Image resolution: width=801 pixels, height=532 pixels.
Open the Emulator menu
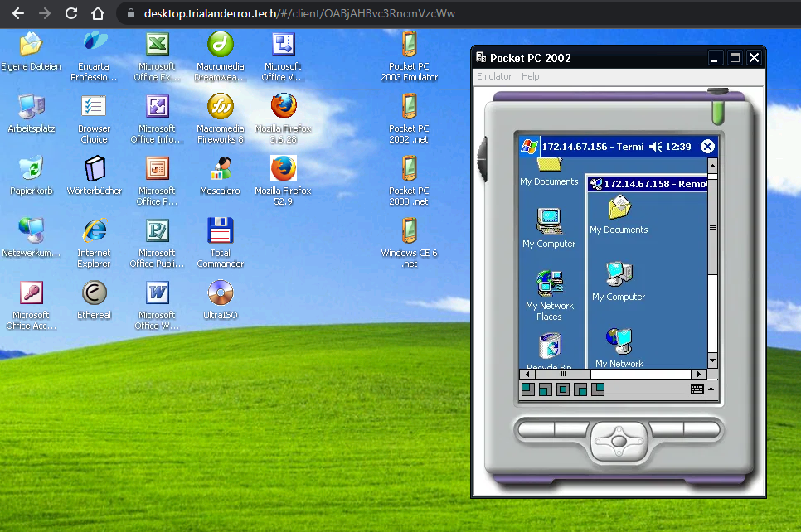[494, 76]
